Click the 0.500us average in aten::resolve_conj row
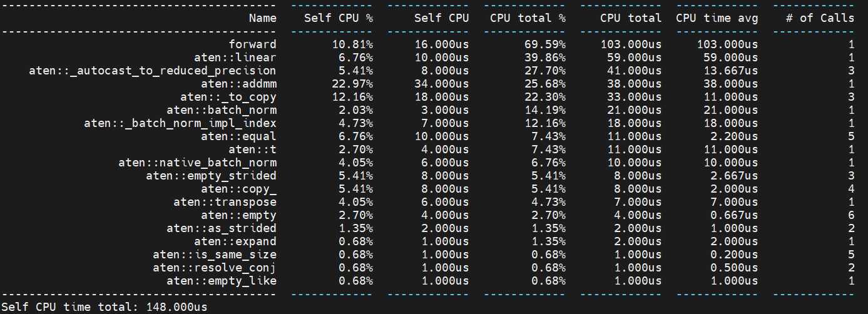The width and height of the screenshot is (868, 314). (x=735, y=268)
